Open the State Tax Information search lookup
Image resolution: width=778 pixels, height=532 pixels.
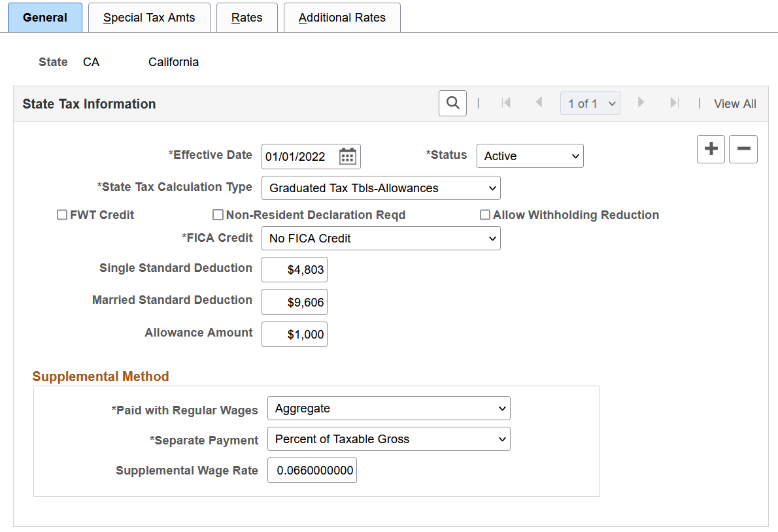click(x=452, y=103)
